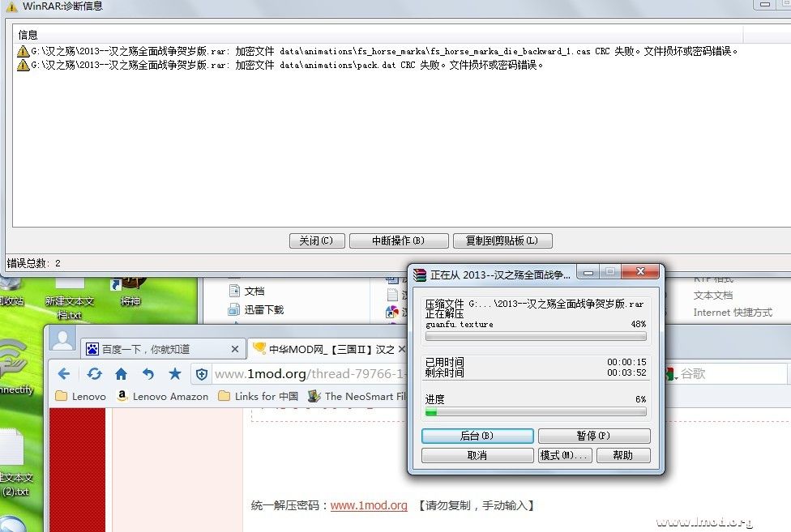The width and height of the screenshot is (791, 532).
Task: Click the 后台(B) button
Action: point(477,436)
